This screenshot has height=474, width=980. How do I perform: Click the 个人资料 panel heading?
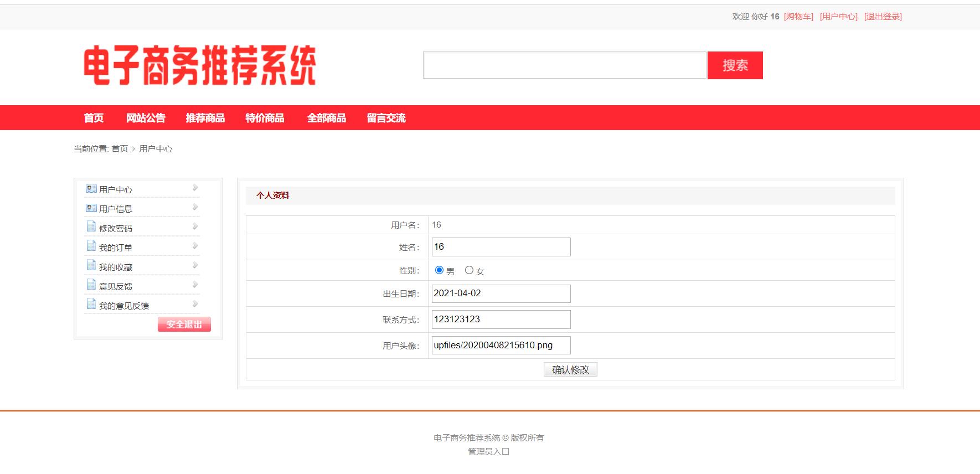(x=273, y=195)
